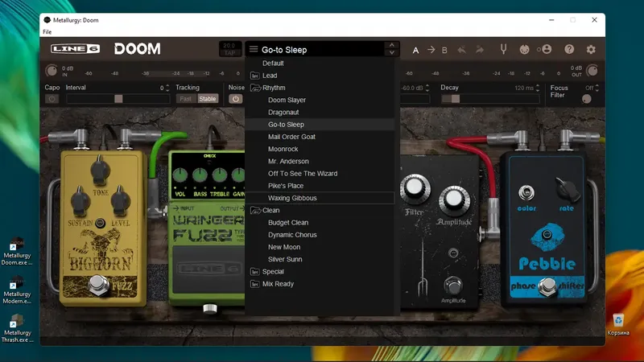The height and width of the screenshot is (362, 644).
Task: Click the Wringer Fuzz VOL knob
Action: 180,175
